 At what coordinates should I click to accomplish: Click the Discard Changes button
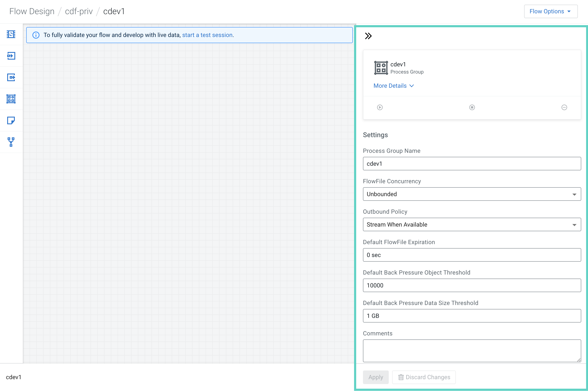pyautogui.click(x=424, y=377)
